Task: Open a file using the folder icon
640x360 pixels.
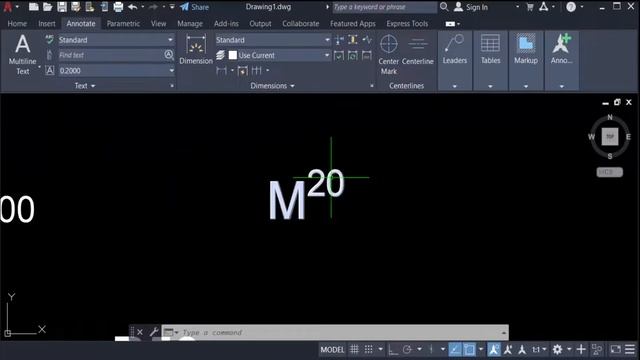Action: click(x=48, y=7)
